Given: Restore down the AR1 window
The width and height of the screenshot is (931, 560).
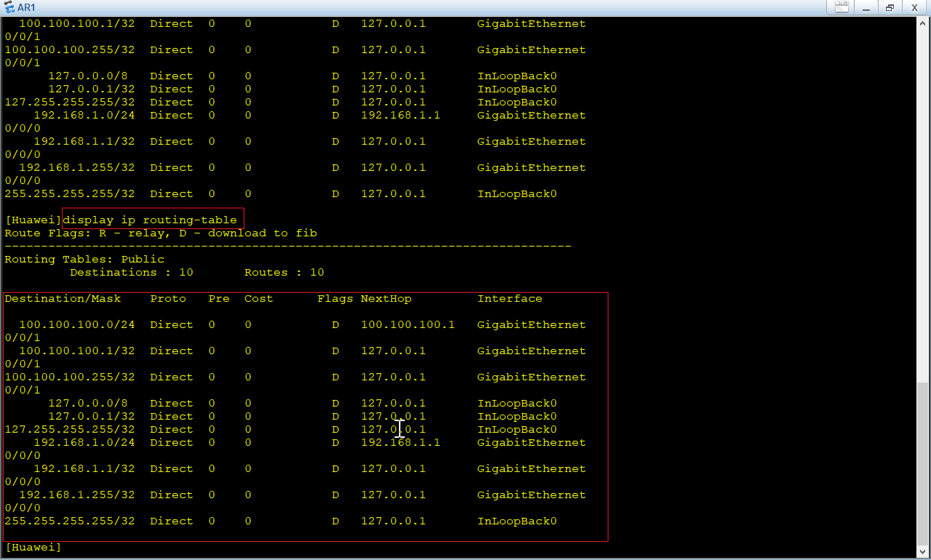Looking at the screenshot, I should (890, 7).
